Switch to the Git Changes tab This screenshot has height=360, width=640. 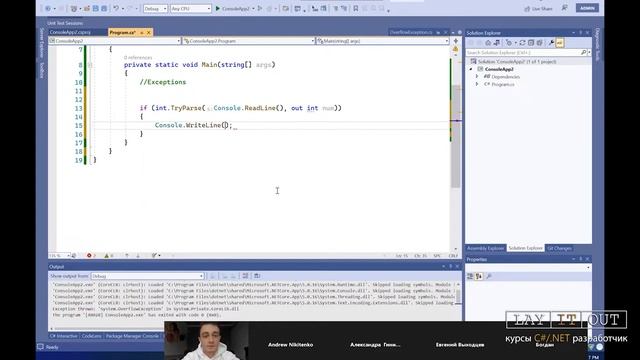tap(559, 248)
